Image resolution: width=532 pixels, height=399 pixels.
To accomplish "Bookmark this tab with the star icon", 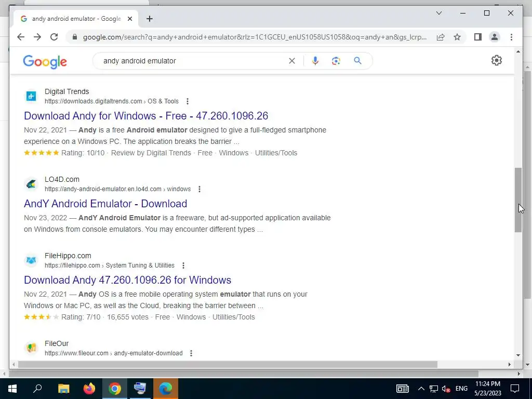I will [x=457, y=37].
